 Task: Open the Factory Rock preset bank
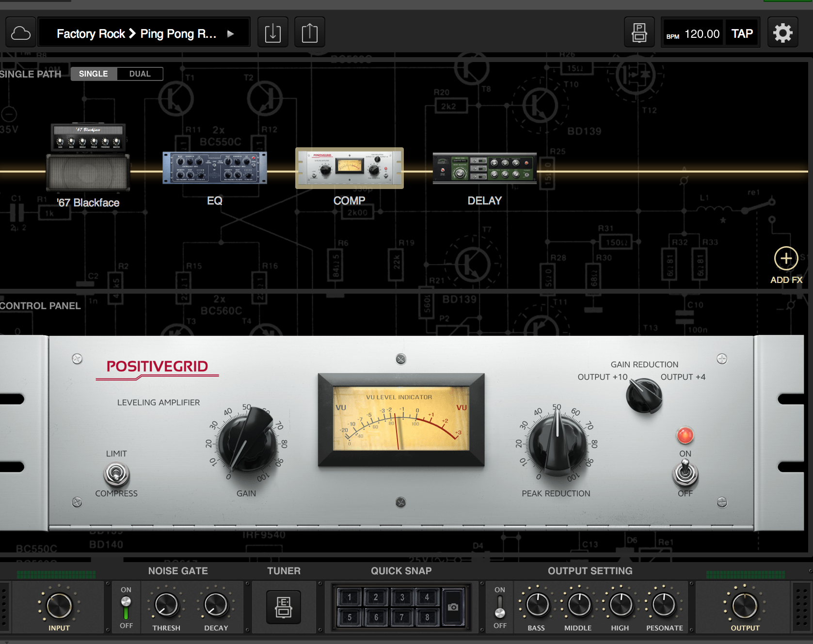(x=91, y=33)
